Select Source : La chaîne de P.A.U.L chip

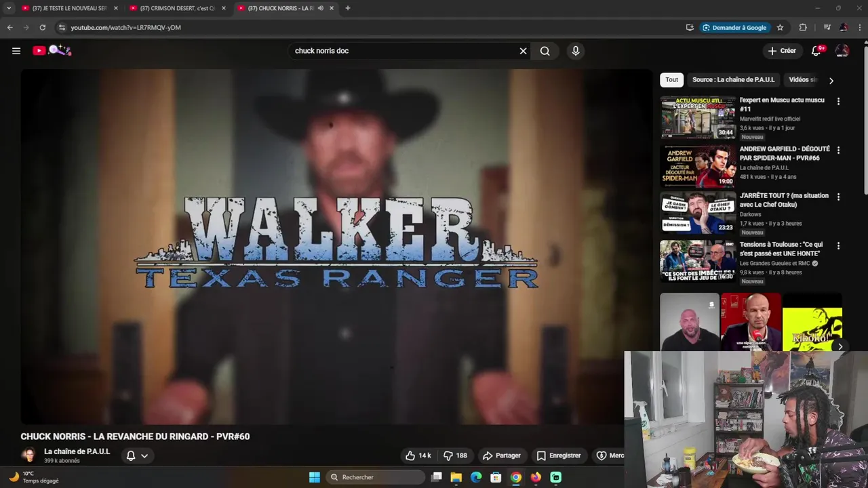tap(733, 80)
